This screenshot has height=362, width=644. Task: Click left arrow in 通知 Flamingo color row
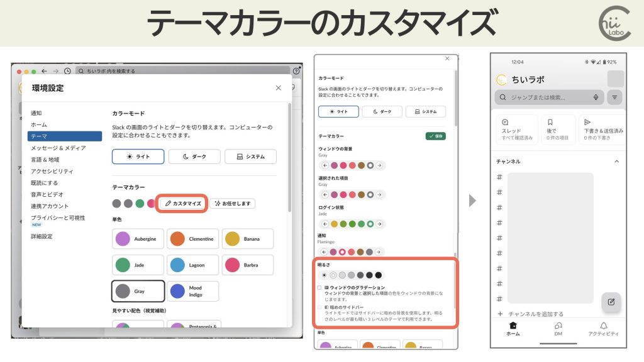tap(325, 252)
